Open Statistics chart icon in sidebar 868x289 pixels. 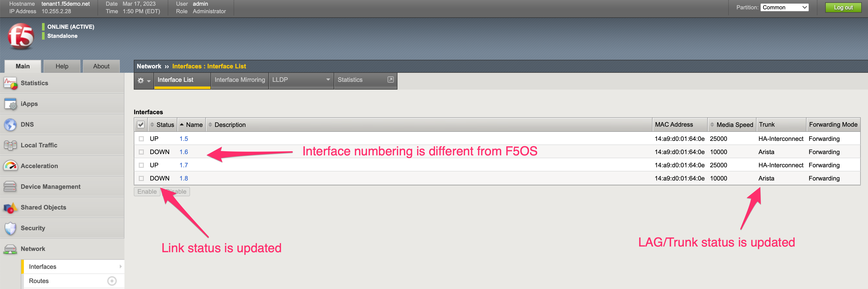tap(10, 83)
